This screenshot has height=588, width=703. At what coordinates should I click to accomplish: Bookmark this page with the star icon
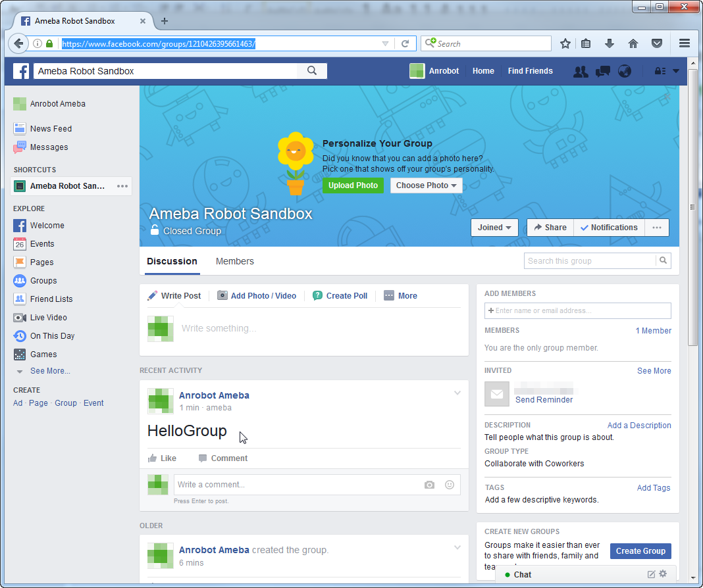[565, 43]
